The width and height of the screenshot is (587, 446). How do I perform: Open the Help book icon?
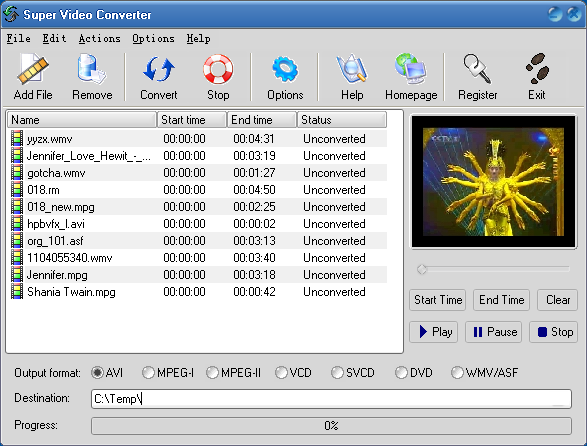352,69
